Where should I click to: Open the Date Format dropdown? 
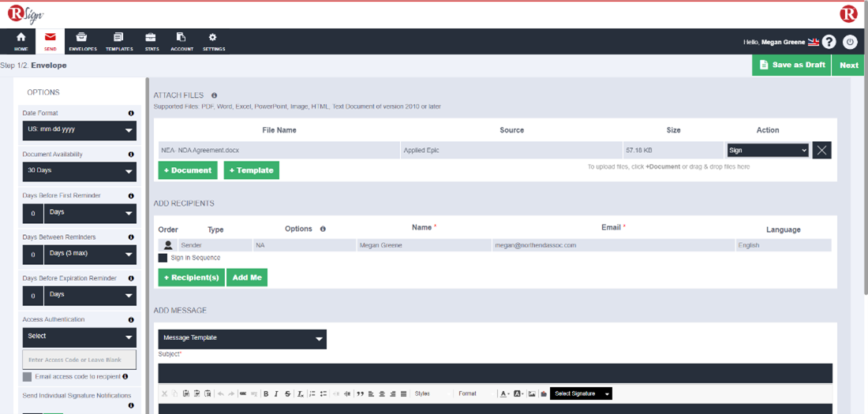79,130
